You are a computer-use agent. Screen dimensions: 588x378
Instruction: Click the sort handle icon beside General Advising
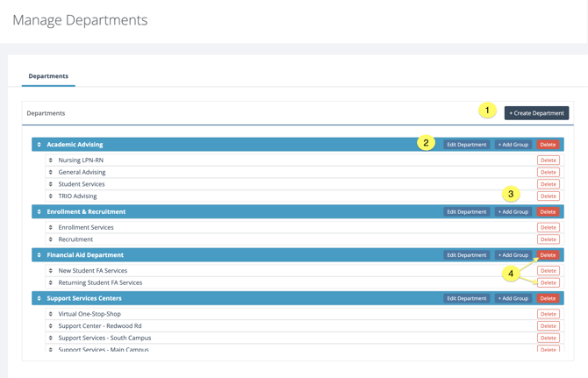[51, 172]
